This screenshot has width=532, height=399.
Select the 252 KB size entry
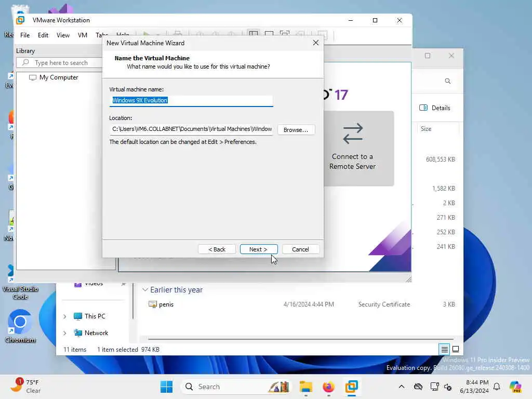point(446,232)
